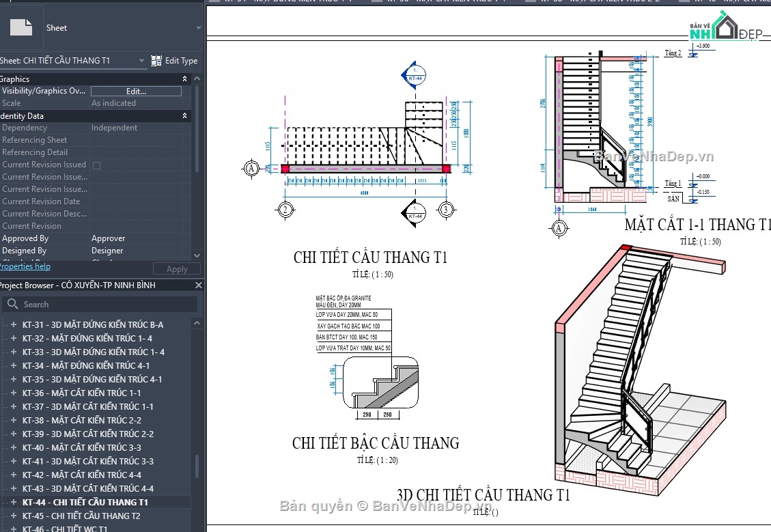Viewport: 771px width, 532px height.
Task: Select grid bubble A under section view
Action: click(x=559, y=228)
